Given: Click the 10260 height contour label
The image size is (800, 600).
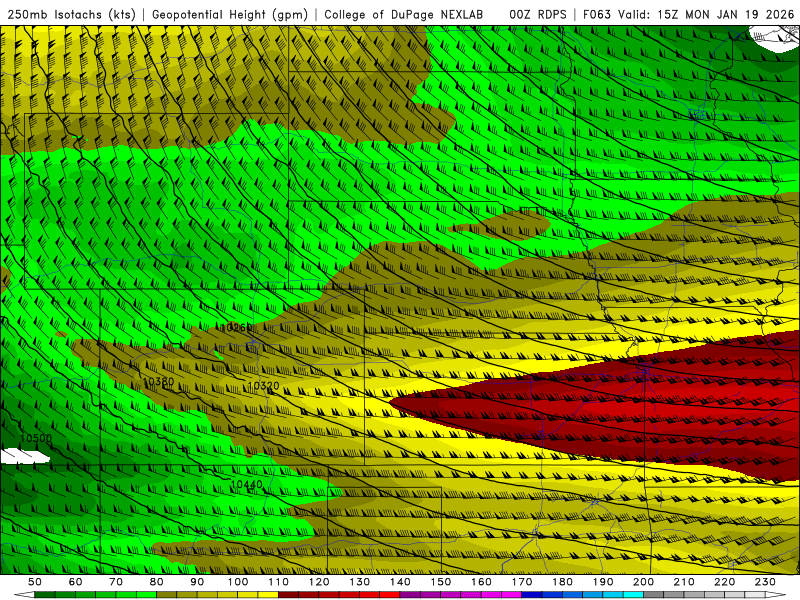Looking at the screenshot, I should pyautogui.click(x=236, y=328).
